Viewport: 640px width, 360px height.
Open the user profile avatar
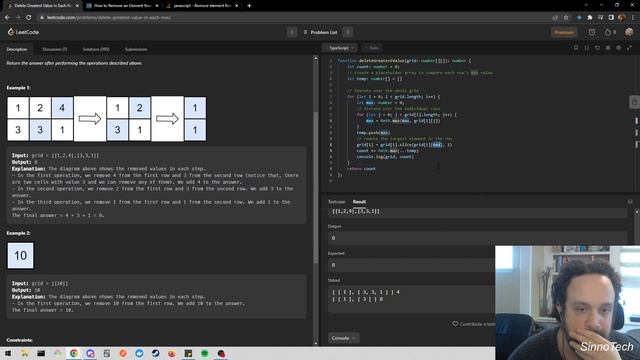(629, 32)
